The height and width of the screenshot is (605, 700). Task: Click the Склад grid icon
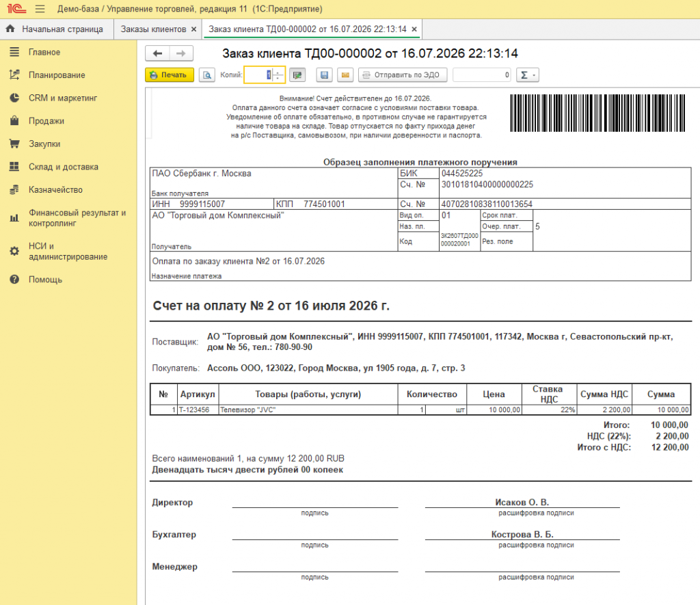tap(14, 167)
